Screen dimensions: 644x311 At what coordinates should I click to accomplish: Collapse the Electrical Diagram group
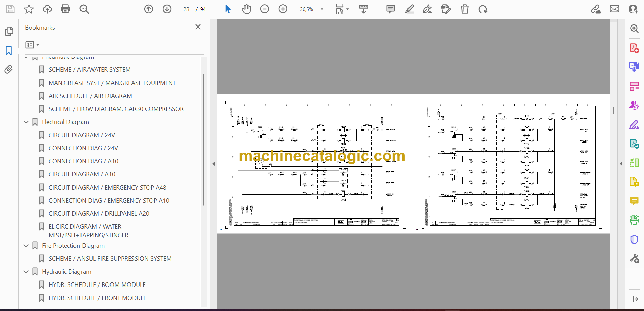(26, 122)
